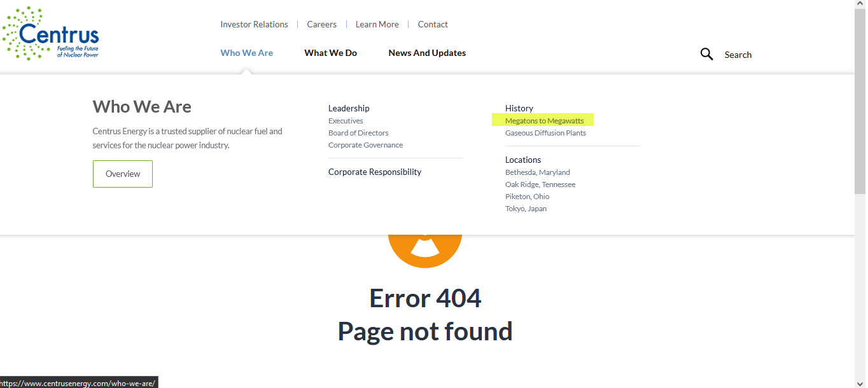Open Megatons to Megawatts page
Screen dimensions: 868x388
tap(544, 121)
